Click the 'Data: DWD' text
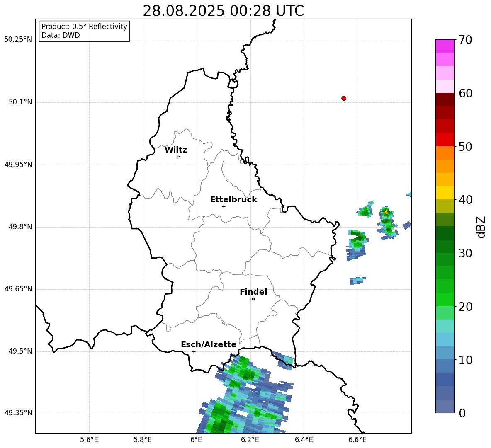The image size is (491, 448). point(61,35)
